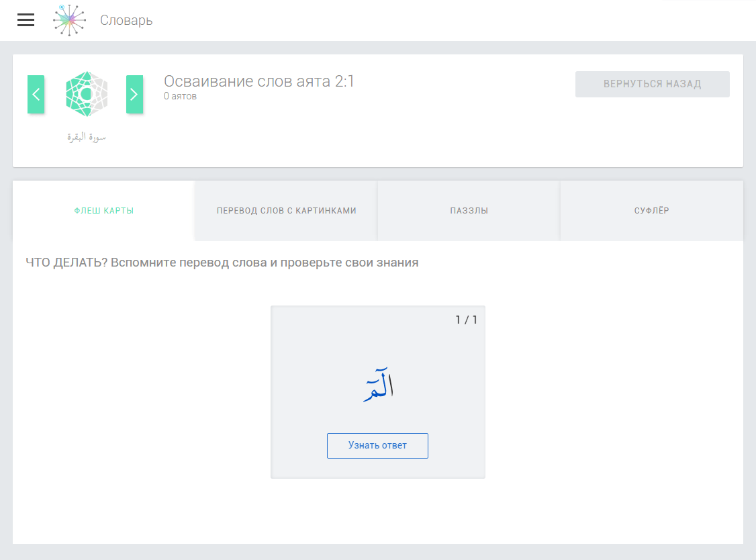Switch to the Суфлёр tab
Screen dimensions: 756x560
pyautogui.click(x=651, y=211)
